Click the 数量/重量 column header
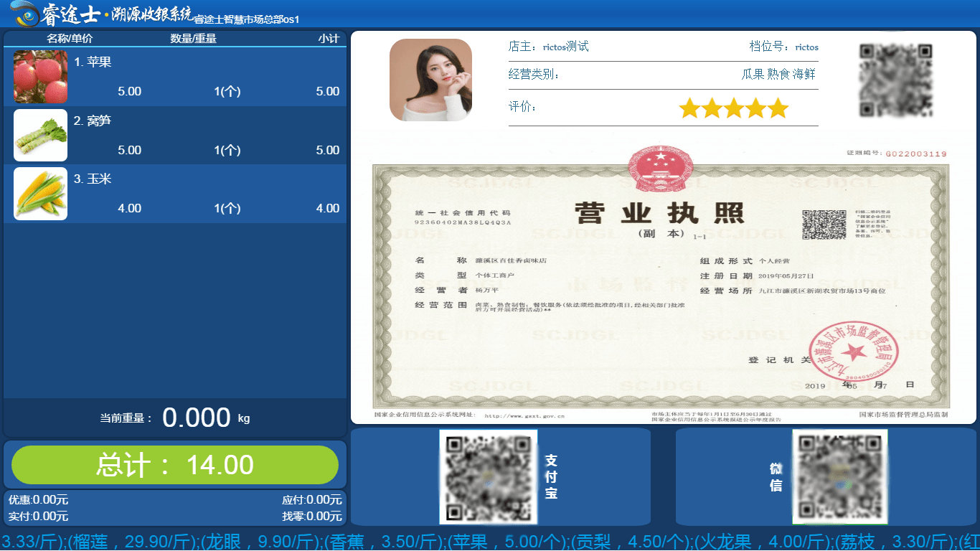Viewport: 980px width, 551px height. [x=193, y=38]
